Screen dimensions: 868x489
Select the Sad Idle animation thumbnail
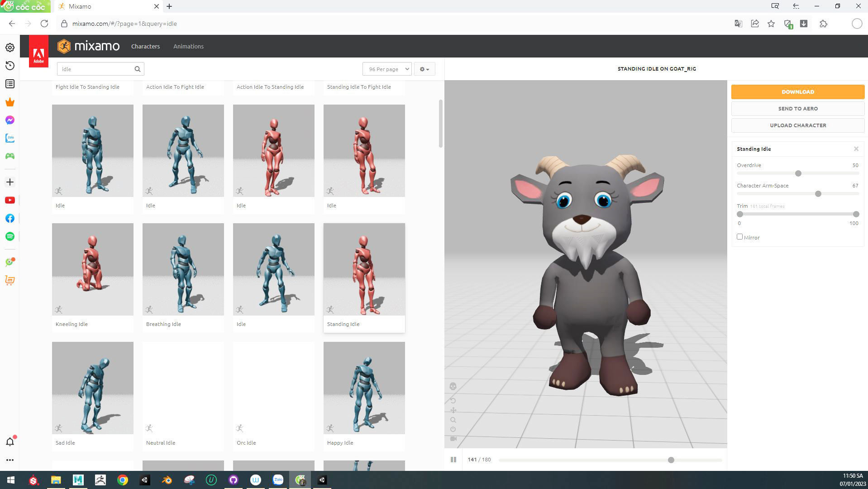click(92, 388)
